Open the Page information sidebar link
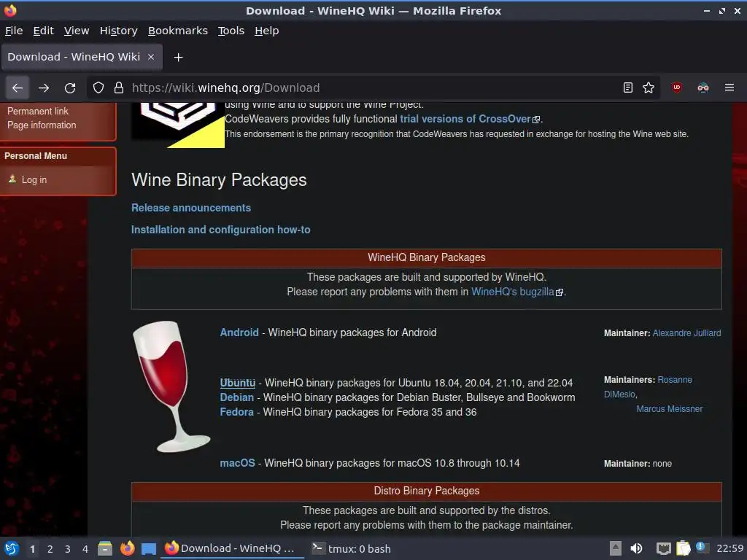Viewport: 747px width, 560px height. point(42,125)
